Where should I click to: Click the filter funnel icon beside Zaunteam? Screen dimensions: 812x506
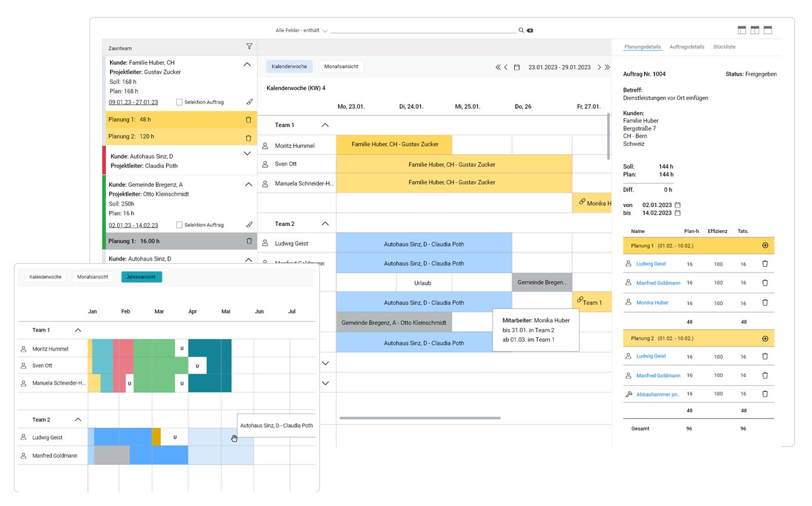pyautogui.click(x=249, y=47)
